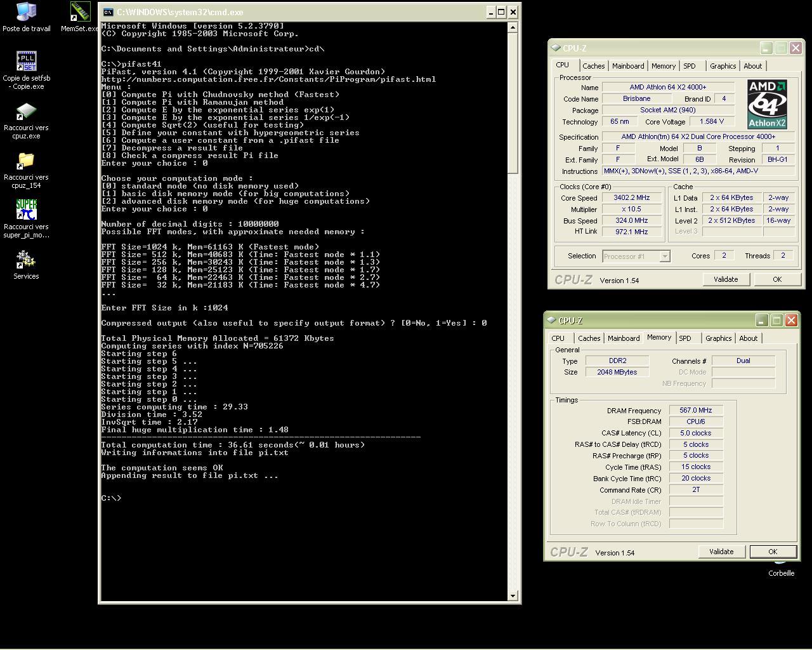The height and width of the screenshot is (650, 812).
Task: Minimize the bottom CPU-Z window
Action: coord(762,321)
